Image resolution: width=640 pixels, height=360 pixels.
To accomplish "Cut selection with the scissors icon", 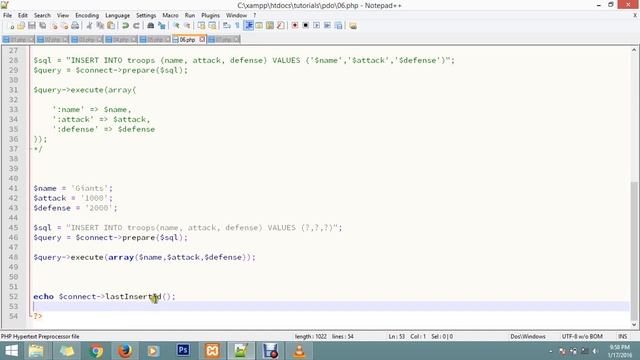I will pyautogui.click(x=89, y=26).
